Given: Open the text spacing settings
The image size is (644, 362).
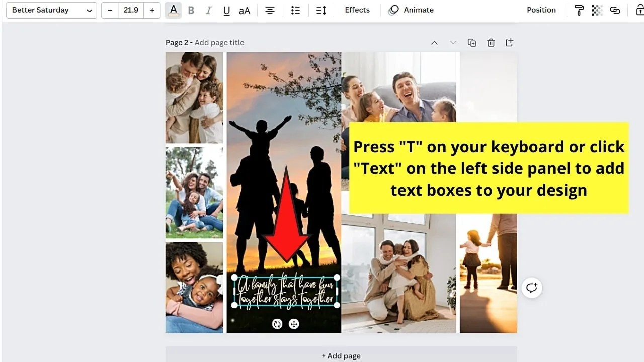Looking at the screenshot, I should [321, 10].
